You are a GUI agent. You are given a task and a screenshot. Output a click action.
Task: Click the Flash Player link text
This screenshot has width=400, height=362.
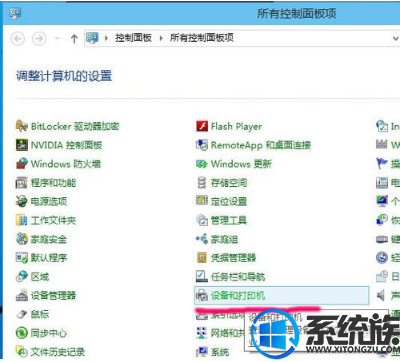[x=236, y=127]
